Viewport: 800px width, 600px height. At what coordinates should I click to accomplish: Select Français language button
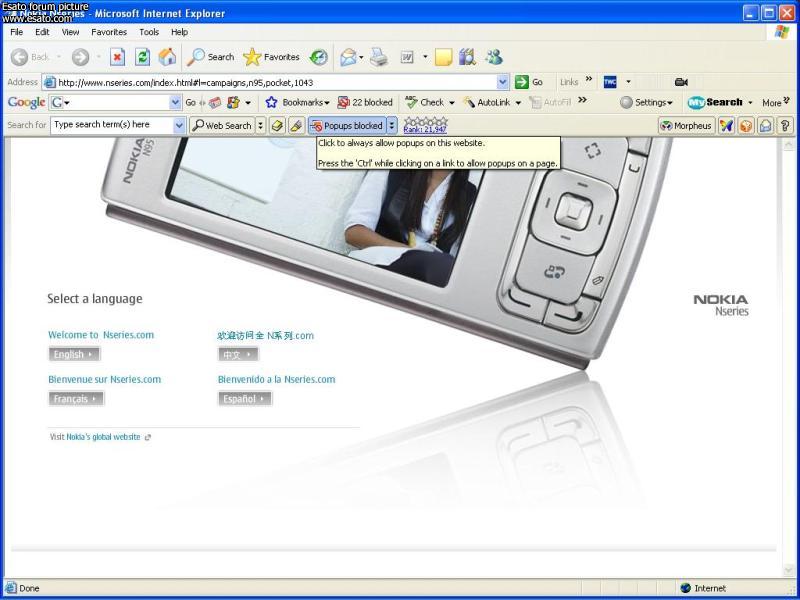77,398
